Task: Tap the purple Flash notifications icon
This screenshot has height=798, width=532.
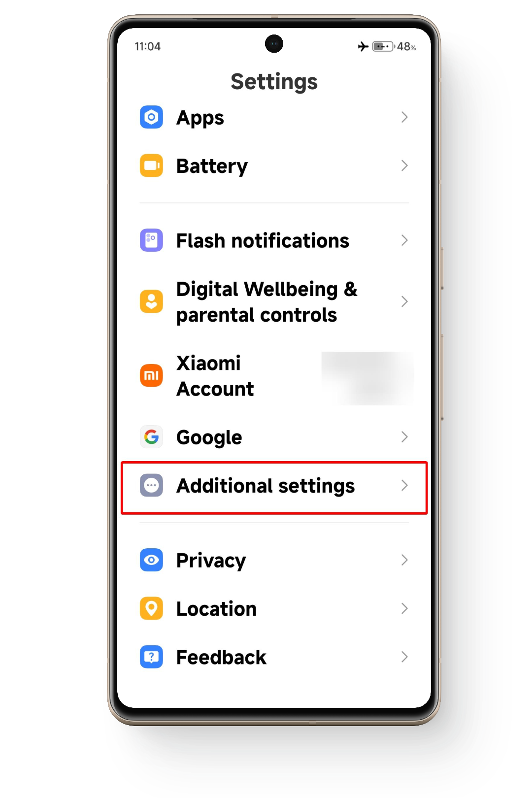Action: (x=151, y=240)
